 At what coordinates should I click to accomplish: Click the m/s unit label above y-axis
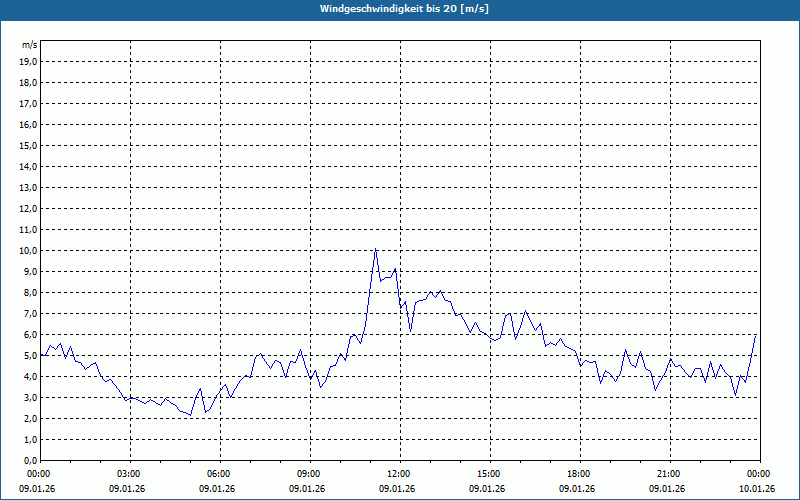pos(29,46)
